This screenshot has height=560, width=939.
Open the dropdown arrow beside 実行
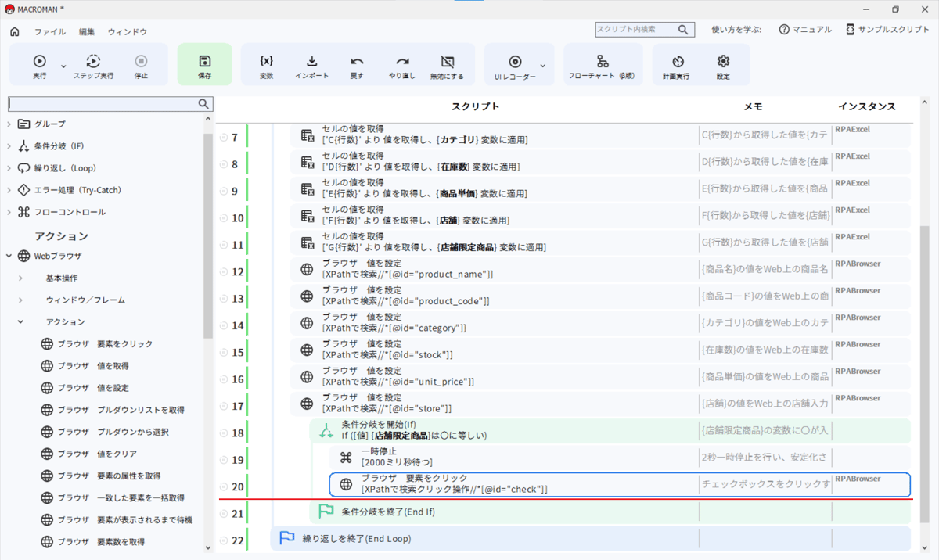pos(63,66)
